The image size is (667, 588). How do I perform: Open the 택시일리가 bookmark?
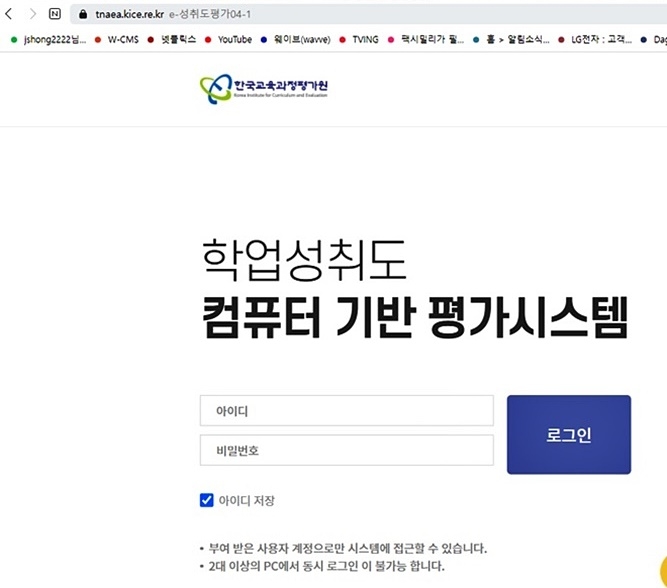coord(431,40)
